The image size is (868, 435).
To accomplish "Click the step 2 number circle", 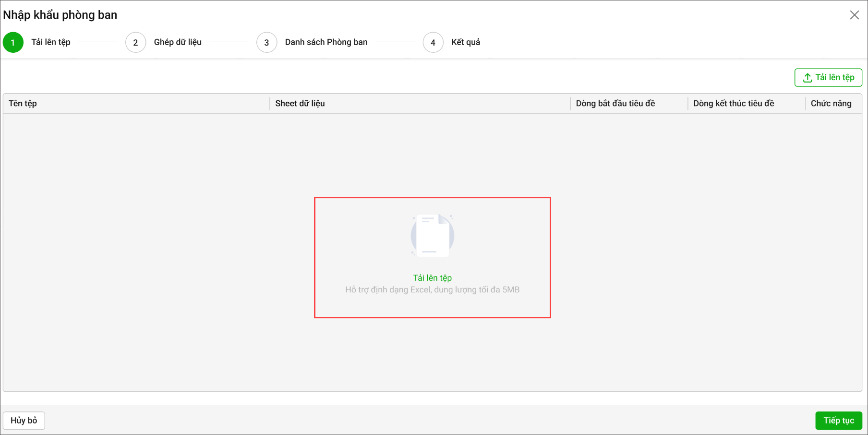I will 135,42.
